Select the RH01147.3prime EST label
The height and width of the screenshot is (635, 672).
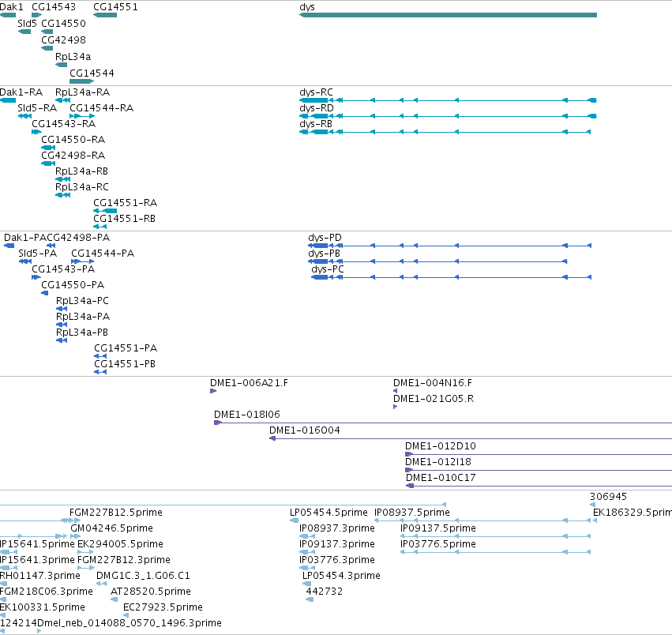[39, 576]
